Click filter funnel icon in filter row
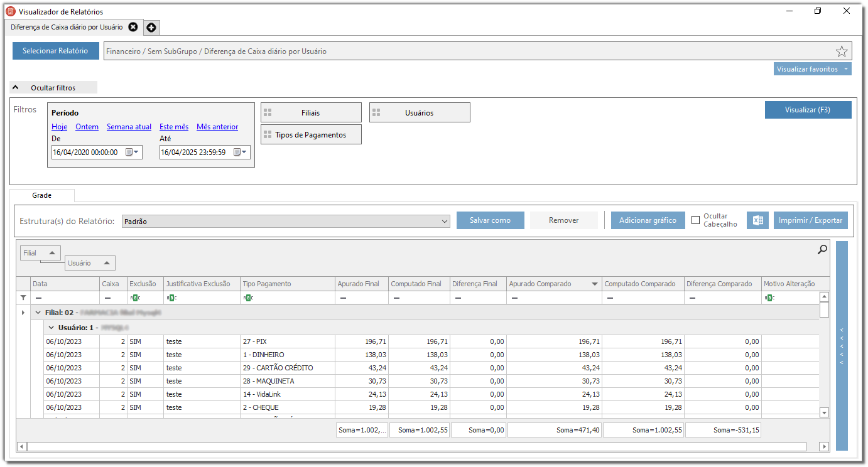This screenshot has height=467, width=868. pos(23,298)
